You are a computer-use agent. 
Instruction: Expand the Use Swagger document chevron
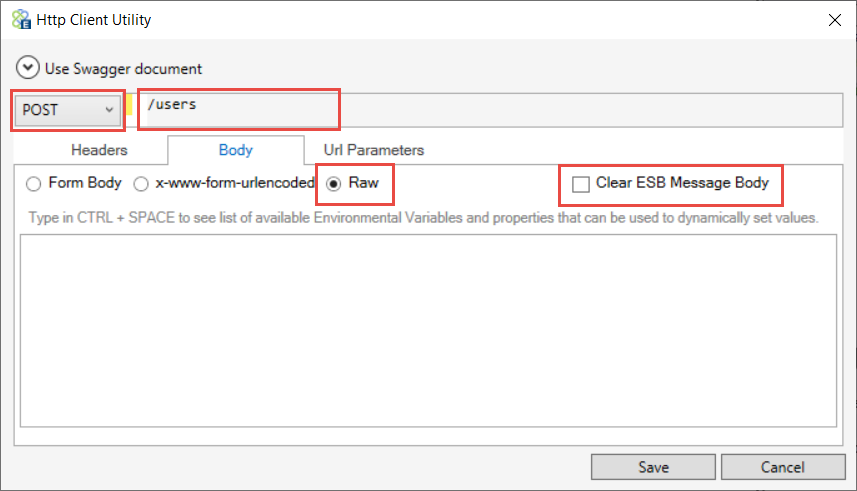27,68
